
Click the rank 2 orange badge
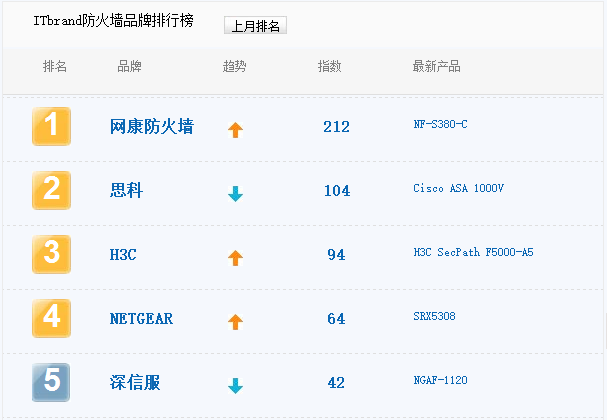[51, 190]
